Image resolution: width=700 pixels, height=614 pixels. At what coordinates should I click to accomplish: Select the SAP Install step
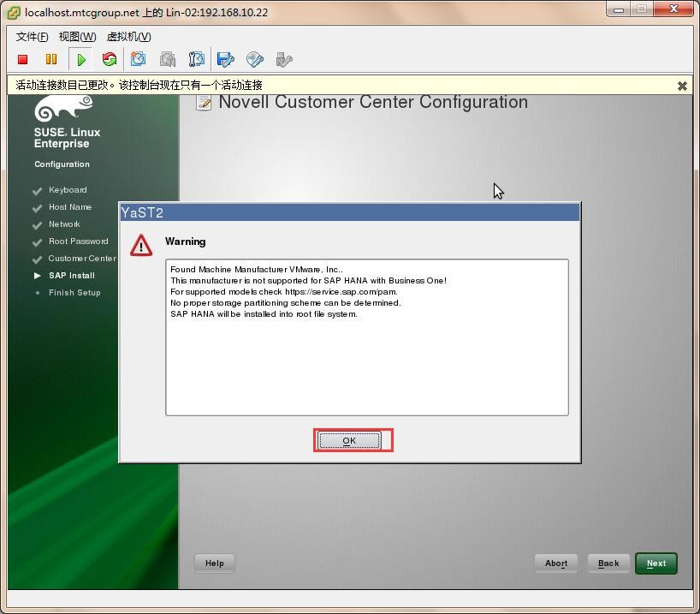[x=71, y=276]
